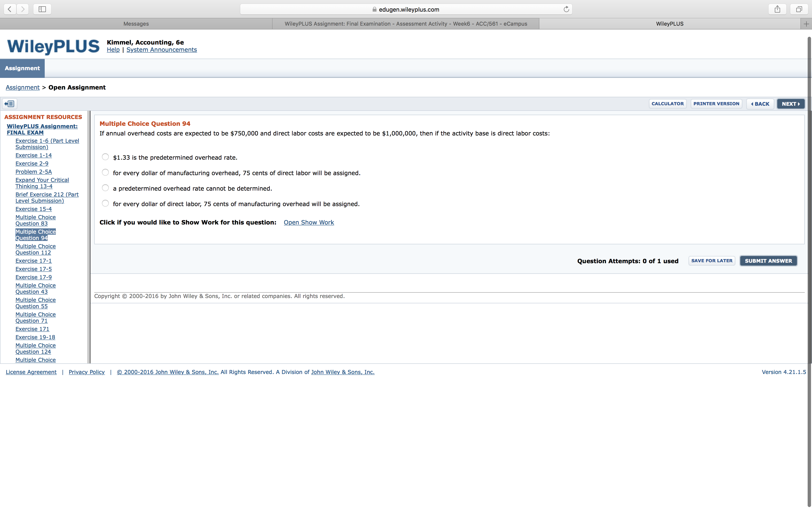Open Multiple Choice Question 112

36,249
